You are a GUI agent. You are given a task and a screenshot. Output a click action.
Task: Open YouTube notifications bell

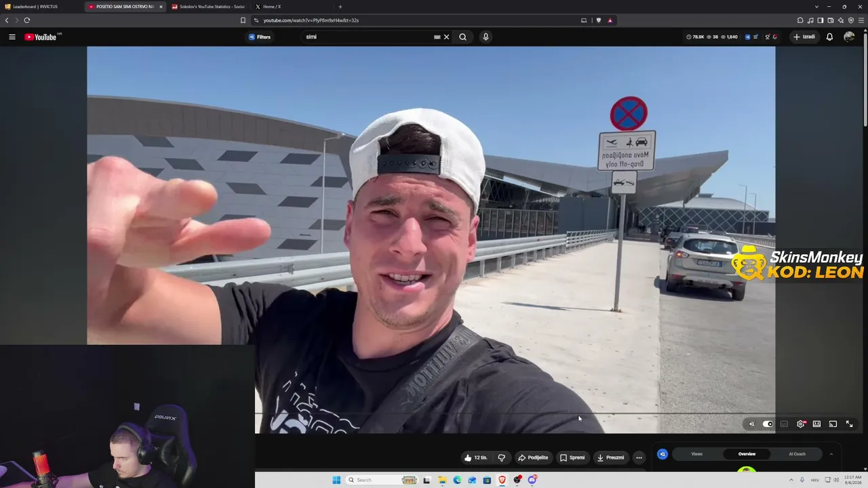(829, 37)
